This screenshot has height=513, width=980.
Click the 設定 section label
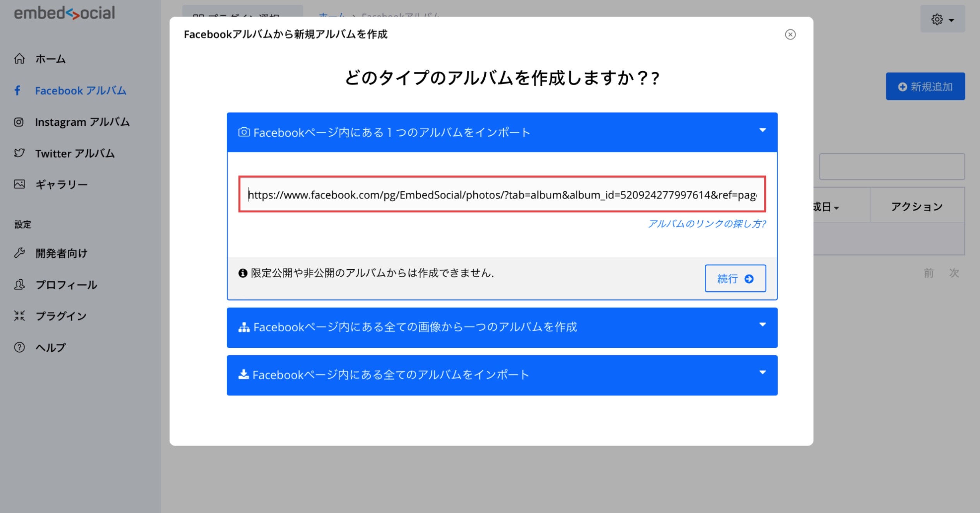tap(22, 224)
